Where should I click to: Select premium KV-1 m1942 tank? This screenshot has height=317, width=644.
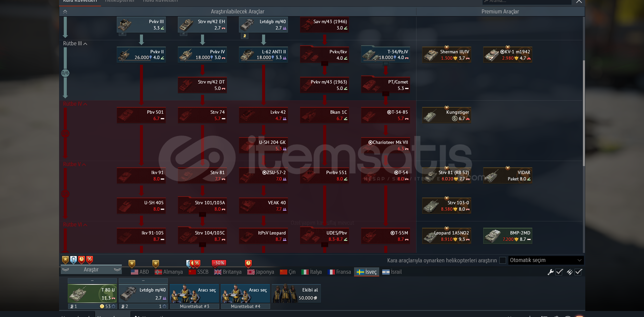(x=508, y=54)
